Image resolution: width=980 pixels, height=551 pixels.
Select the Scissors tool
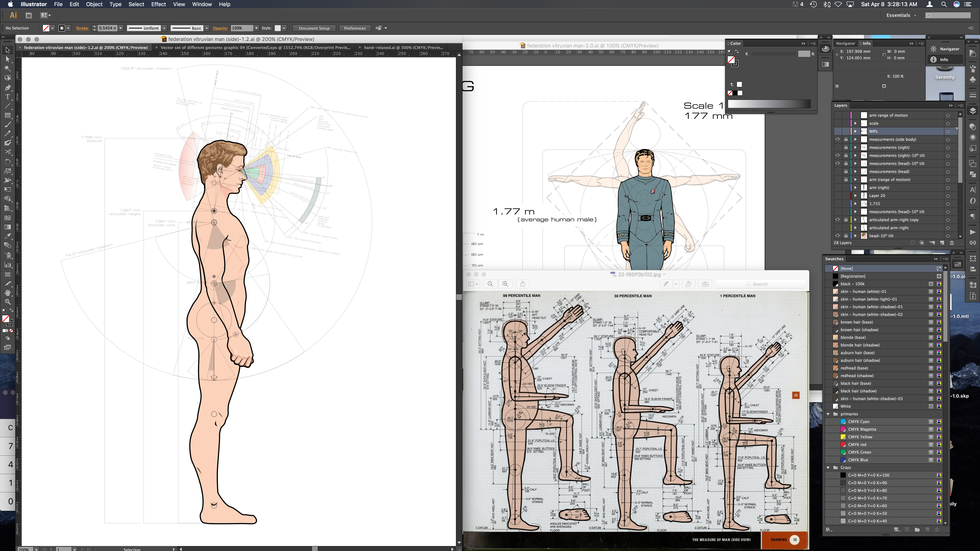(8, 152)
